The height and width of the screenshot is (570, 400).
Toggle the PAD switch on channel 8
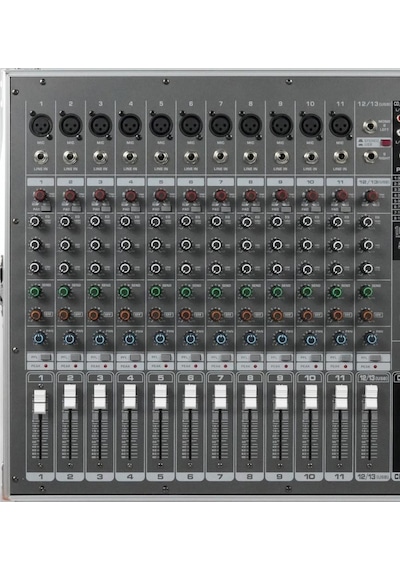pyautogui.click(x=256, y=208)
